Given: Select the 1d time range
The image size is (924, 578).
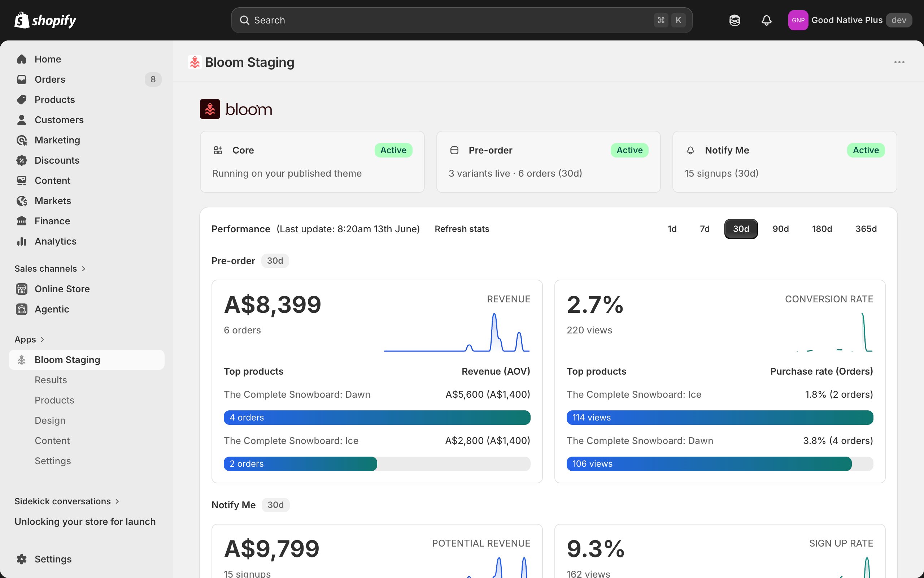Looking at the screenshot, I should point(672,229).
